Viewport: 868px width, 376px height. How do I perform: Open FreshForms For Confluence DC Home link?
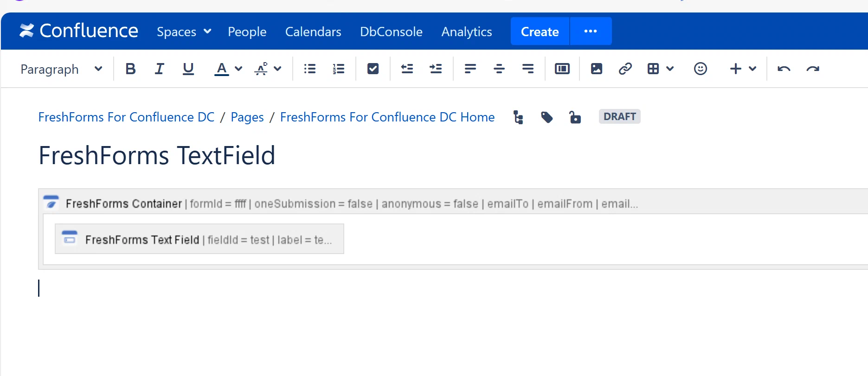tap(387, 117)
